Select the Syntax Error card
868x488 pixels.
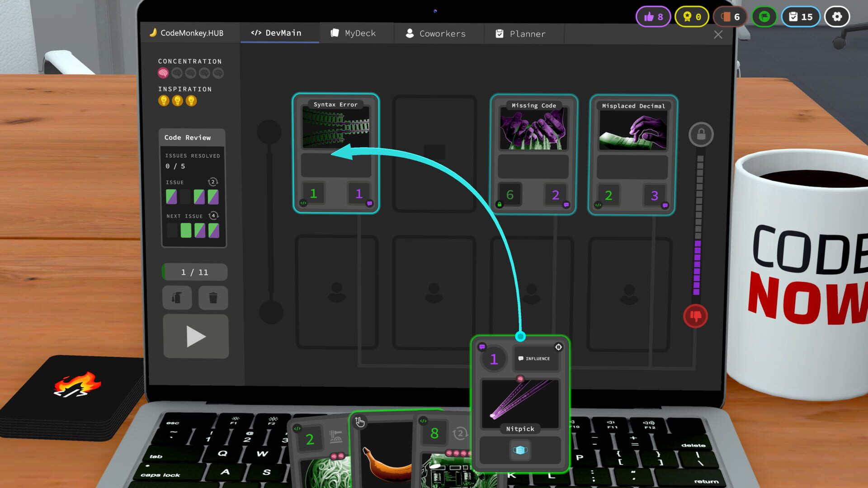(336, 154)
